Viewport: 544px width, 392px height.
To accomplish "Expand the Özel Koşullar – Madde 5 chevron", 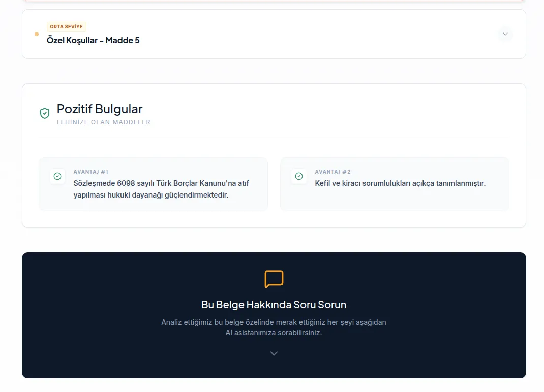I will (505, 34).
